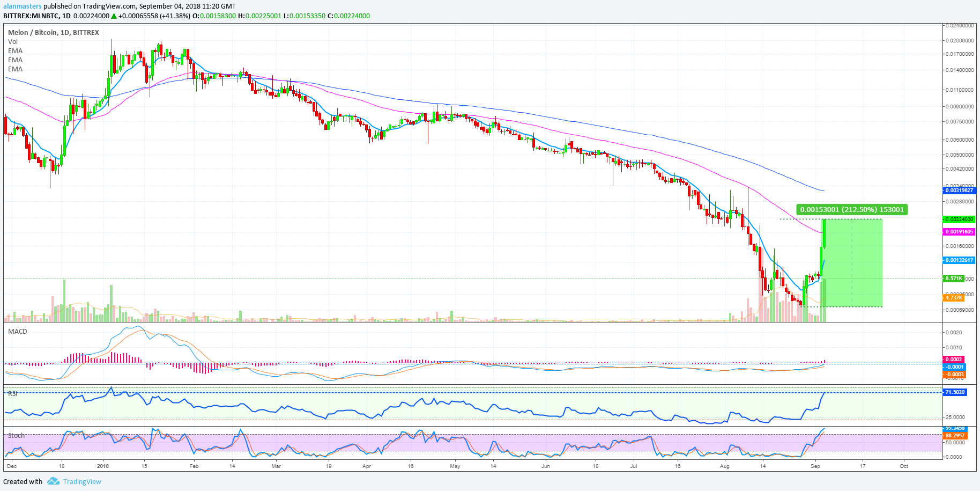This screenshot has width=980, height=491.
Task: Click the 0.01100000 price scale label
Action: (x=960, y=90)
